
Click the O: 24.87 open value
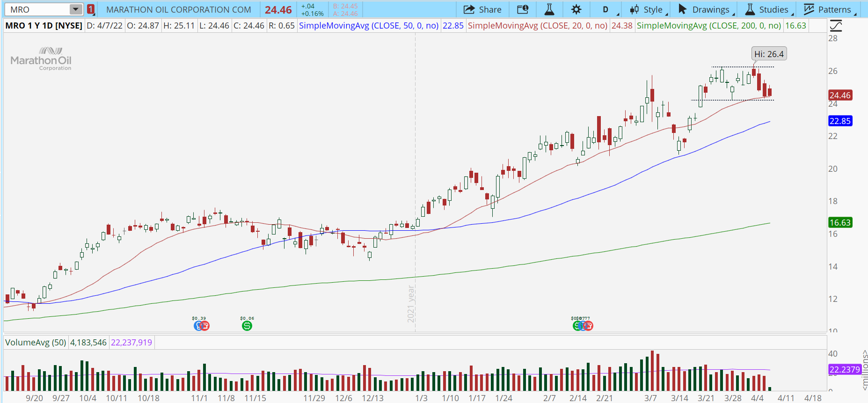click(x=143, y=25)
